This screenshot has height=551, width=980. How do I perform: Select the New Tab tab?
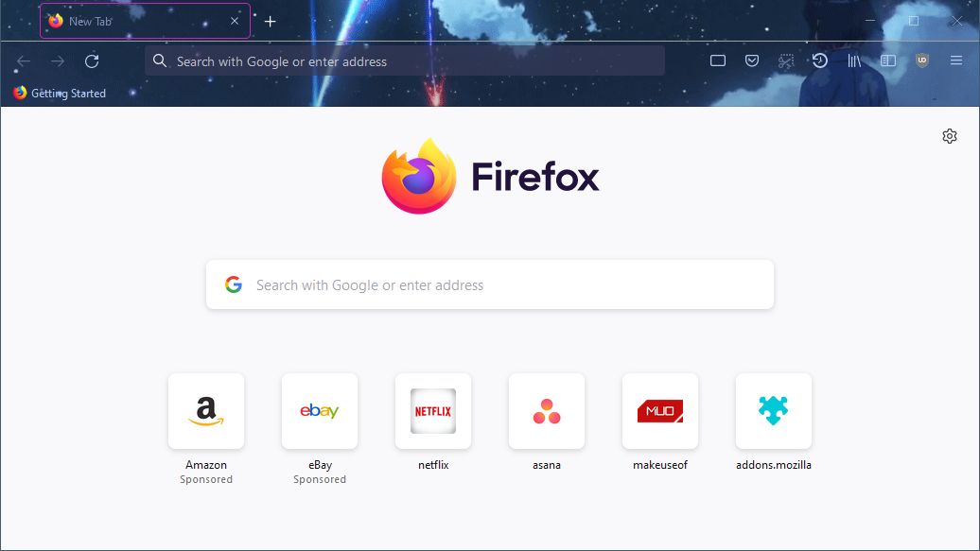coord(132,21)
